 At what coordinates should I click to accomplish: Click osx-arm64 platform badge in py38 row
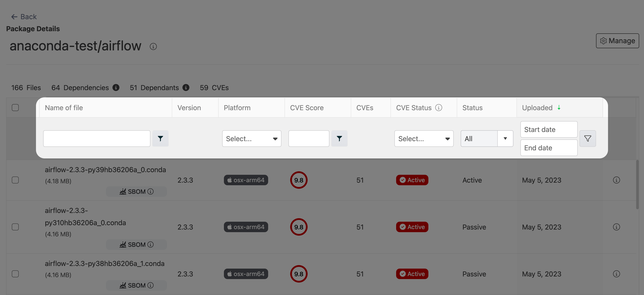click(246, 274)
